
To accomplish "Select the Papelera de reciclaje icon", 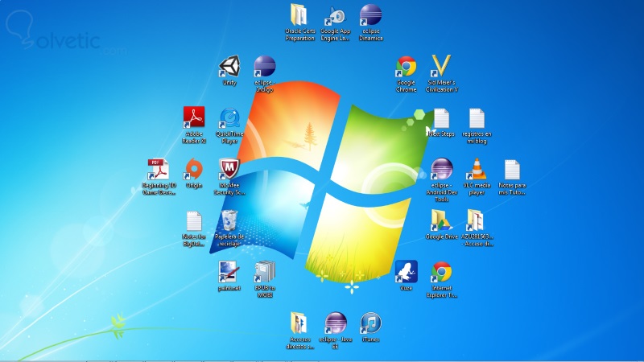I will (229, 228).
